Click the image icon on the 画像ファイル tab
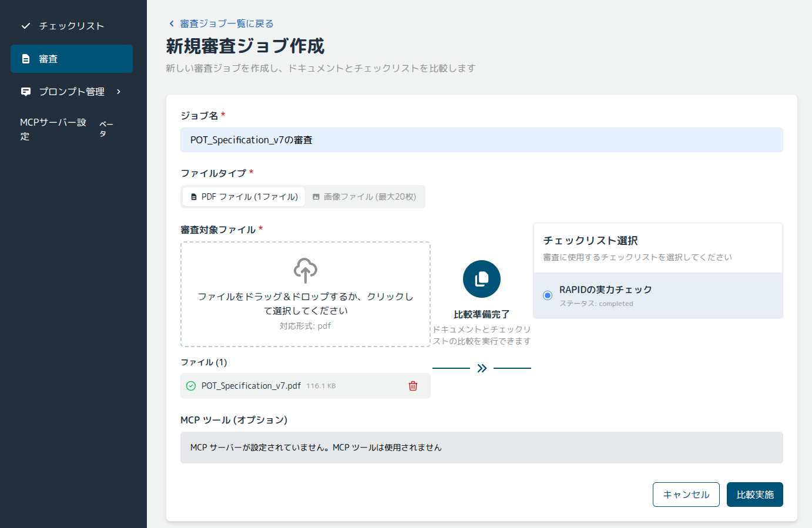This screenshot has height=528, width=812. click(x=317, y=197)
